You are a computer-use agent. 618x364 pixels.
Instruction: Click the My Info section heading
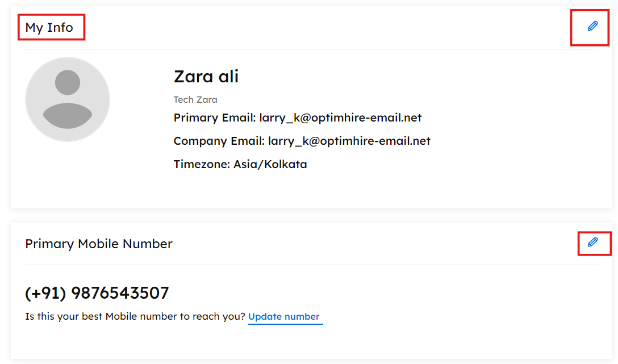click(49, 27)
